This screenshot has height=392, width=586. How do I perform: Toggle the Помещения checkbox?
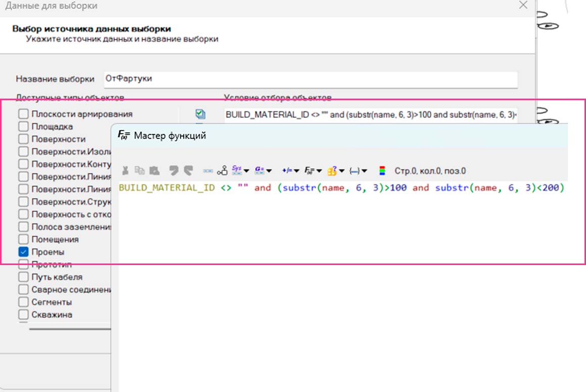click(23, 239)
